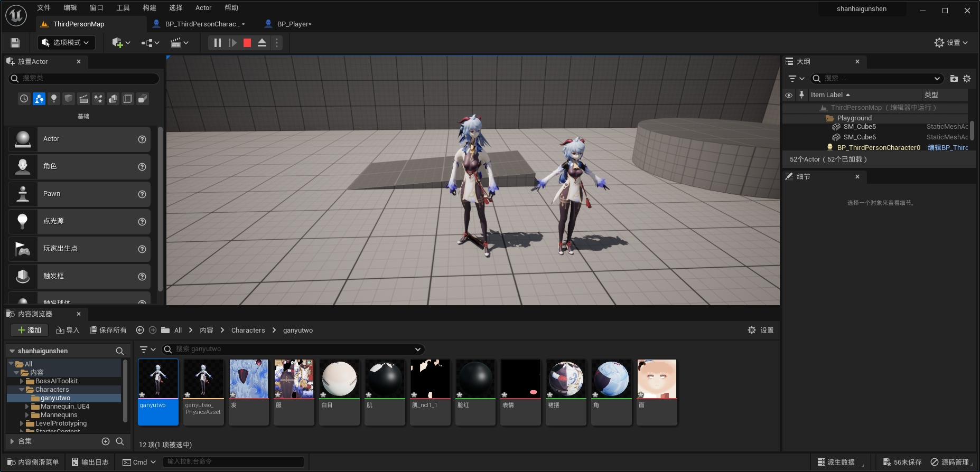Switch to the BP_Player tab
This screenshot has height=472, width=980.
click(294, 24)
